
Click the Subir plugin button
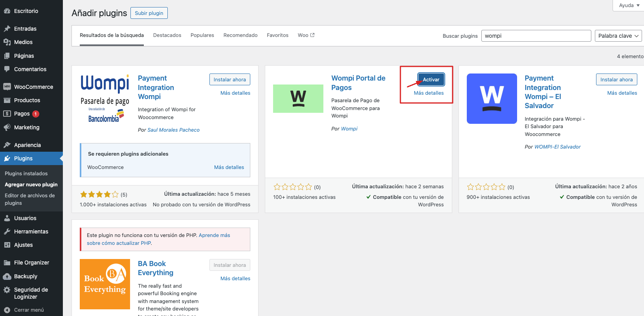[149, 13]
